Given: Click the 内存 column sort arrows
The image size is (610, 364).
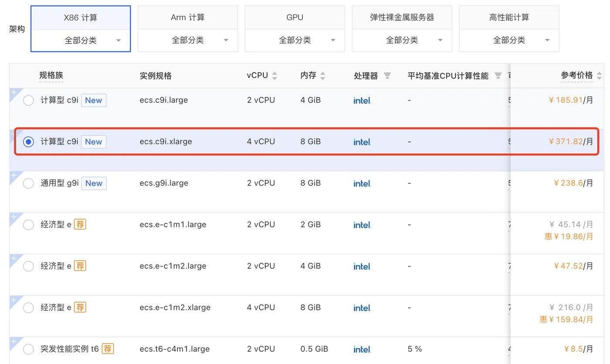Looking at the screenshot, I should click(x=323, y=76).
